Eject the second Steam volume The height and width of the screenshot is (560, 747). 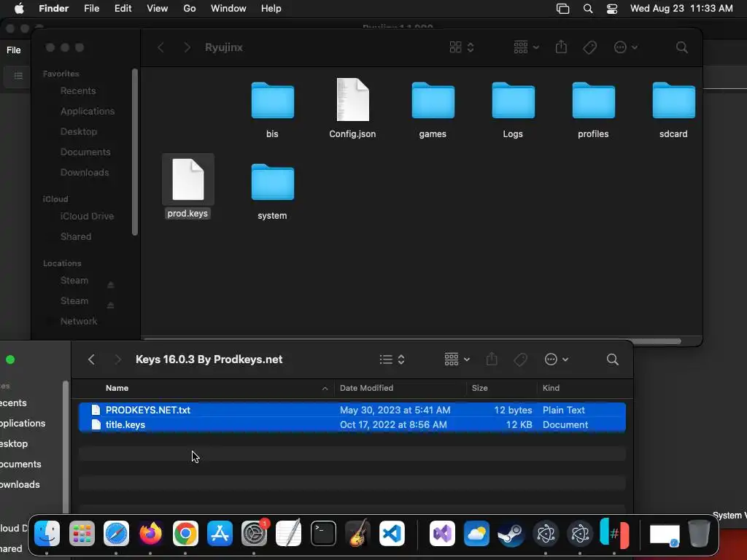coord(111,306)
